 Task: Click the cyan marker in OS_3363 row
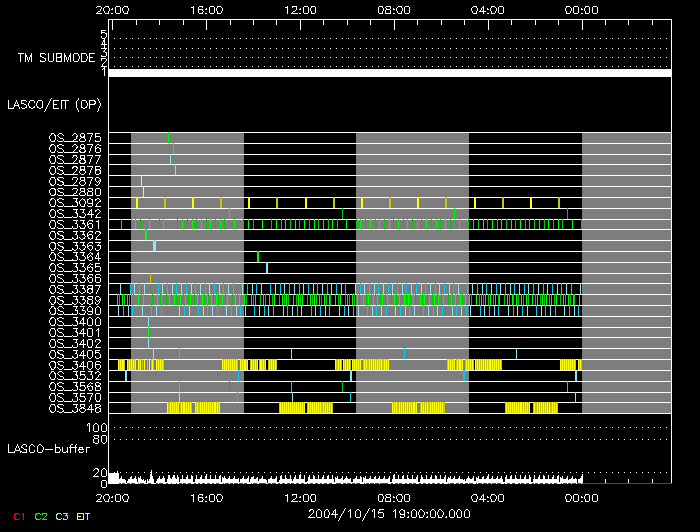coord(154,246)
